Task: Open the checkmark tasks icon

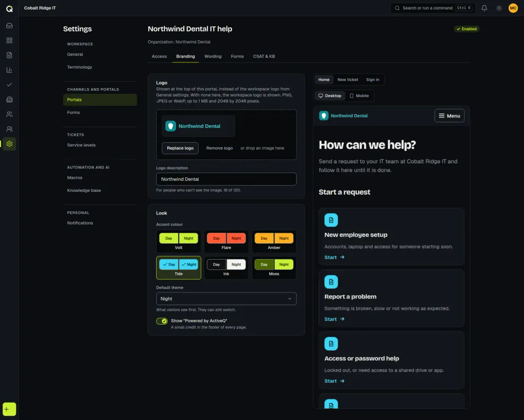Action: tap(9, 84)
